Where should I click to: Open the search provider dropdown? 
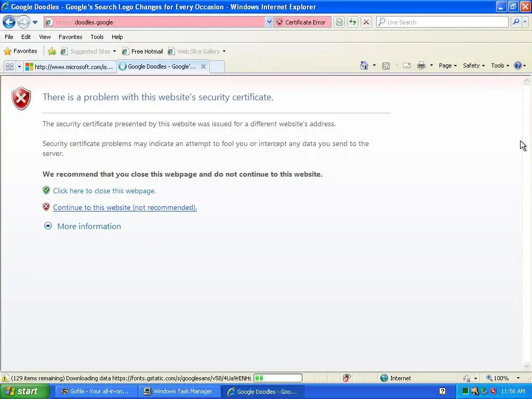525,22
